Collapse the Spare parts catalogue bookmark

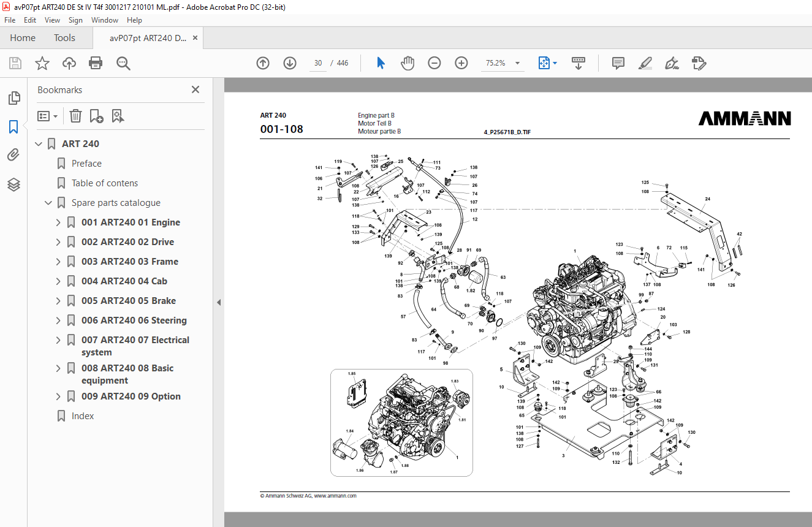48,203
